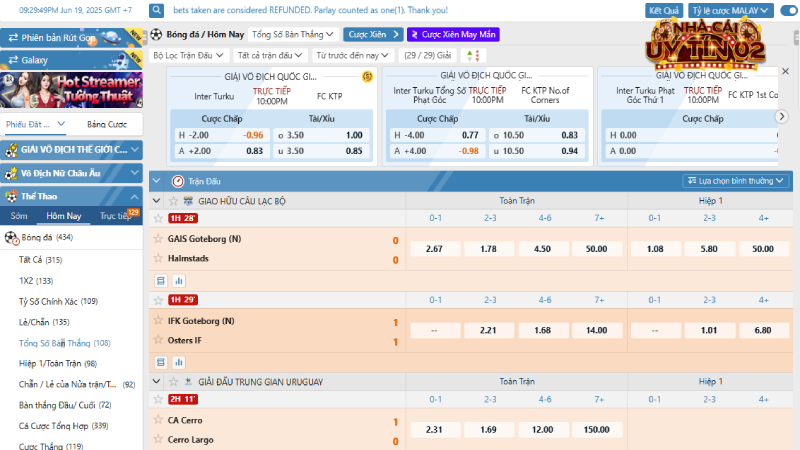Screen dimensions: 800x450
Task: Click the search magnifier icon in top bar
Action: 158,11
